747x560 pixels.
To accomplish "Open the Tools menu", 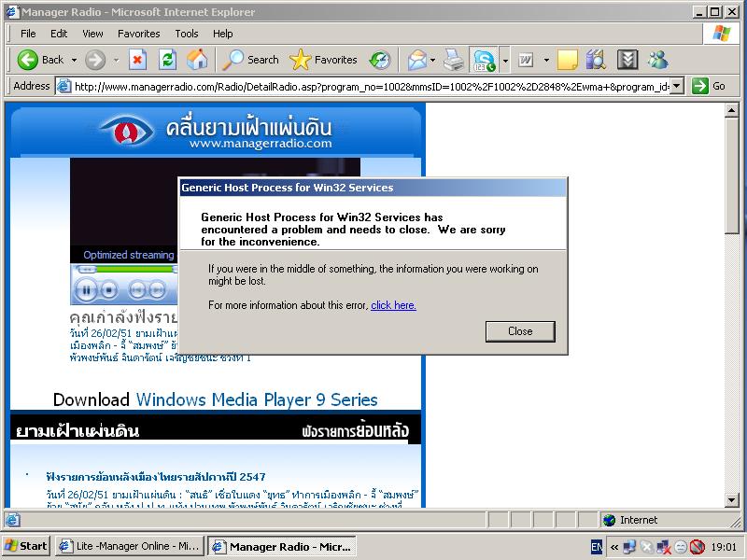I will (186, 34).
